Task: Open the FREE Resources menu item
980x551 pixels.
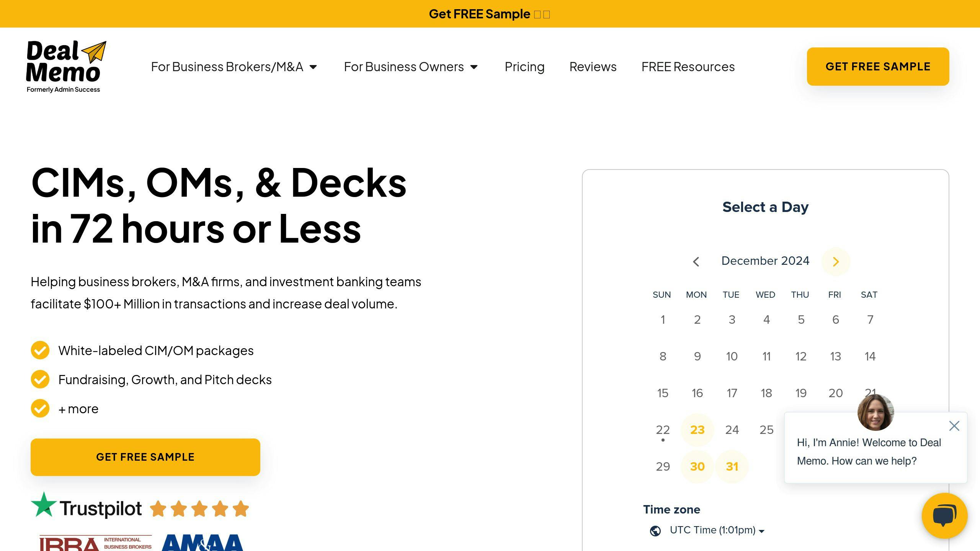Action: pos(688,67)
